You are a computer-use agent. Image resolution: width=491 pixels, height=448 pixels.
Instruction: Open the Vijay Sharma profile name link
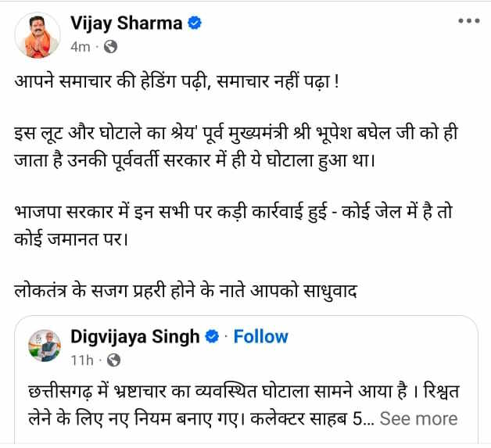point(125,23)
